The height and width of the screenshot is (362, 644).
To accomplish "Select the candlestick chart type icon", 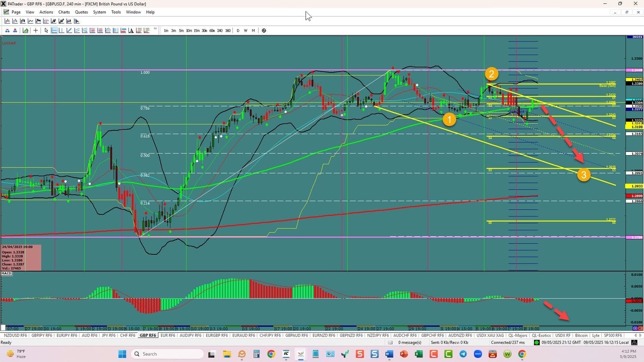I will (23, 21).
